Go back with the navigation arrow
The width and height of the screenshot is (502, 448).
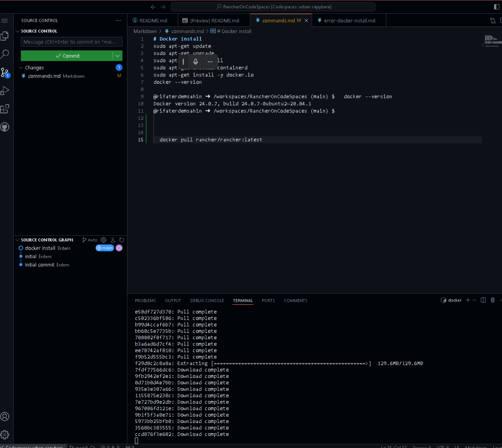(x=153, y=7)
